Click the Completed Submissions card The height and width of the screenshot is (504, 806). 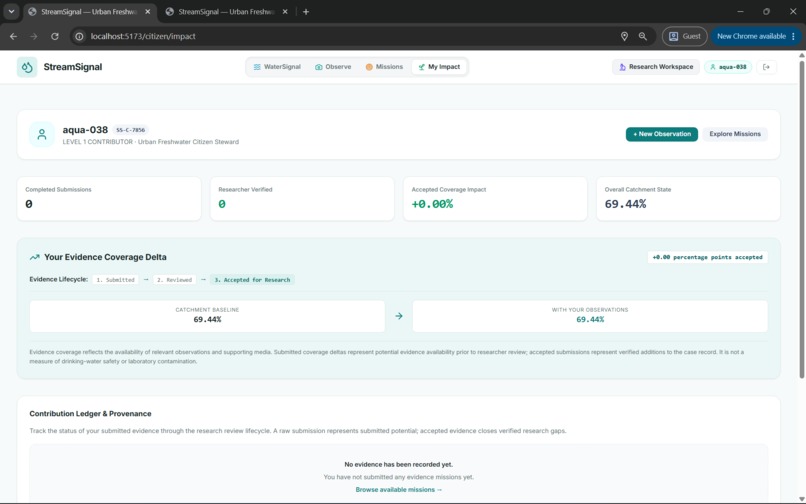tap(109, 199)
